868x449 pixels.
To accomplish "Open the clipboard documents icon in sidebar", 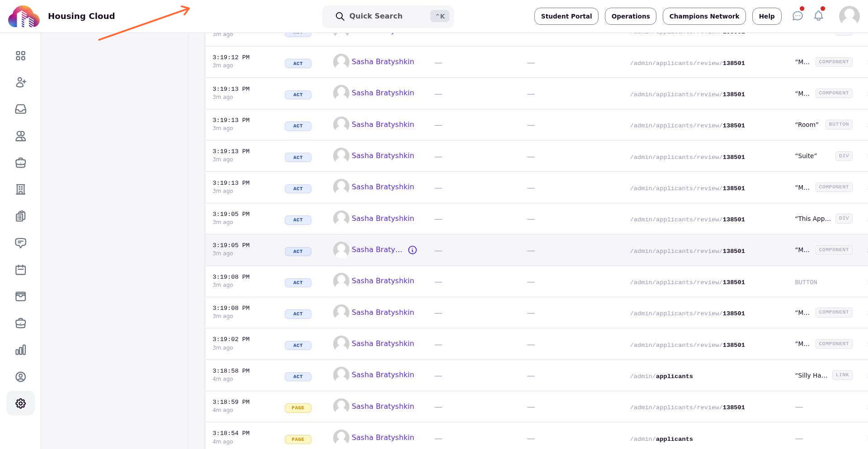I will point(20,216).
